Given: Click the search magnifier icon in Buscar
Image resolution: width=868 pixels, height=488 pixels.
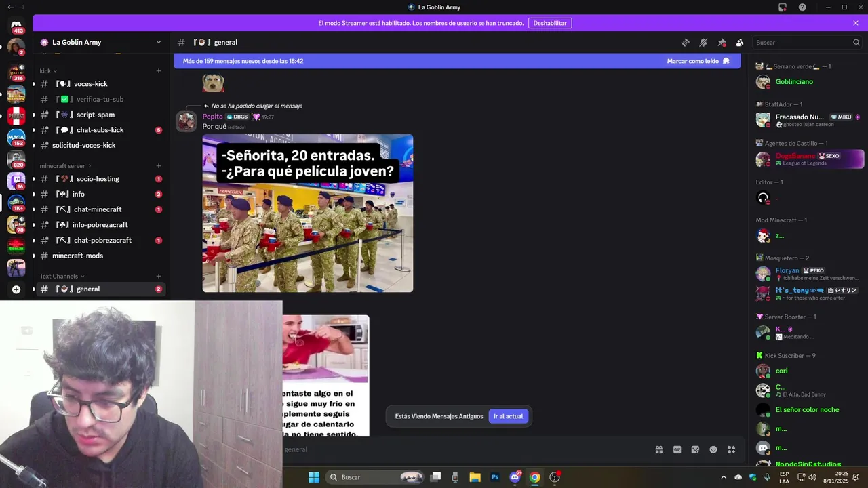Looking at the screenshot, I should [x=856, y=42].
